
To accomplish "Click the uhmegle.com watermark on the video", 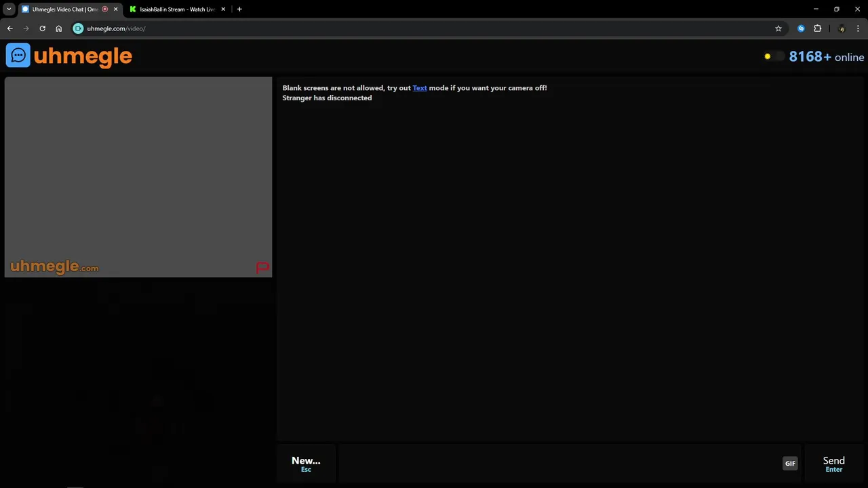I will [x=54, y=266].
